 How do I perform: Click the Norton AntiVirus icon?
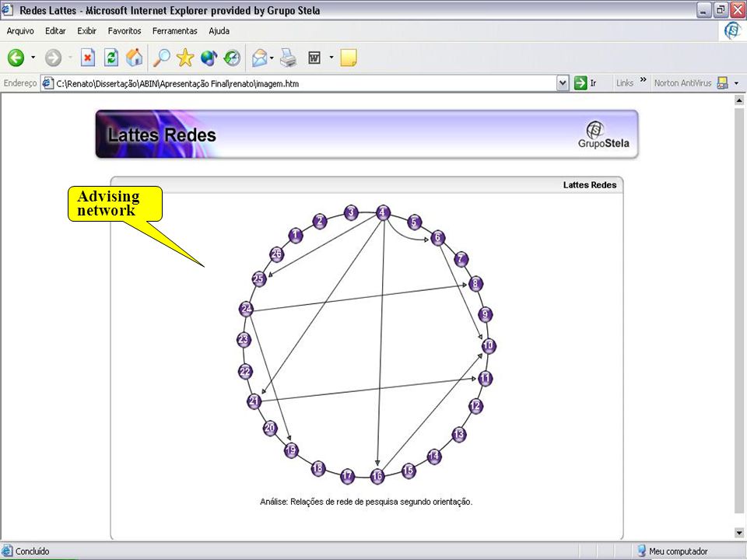tap(722, 83)
